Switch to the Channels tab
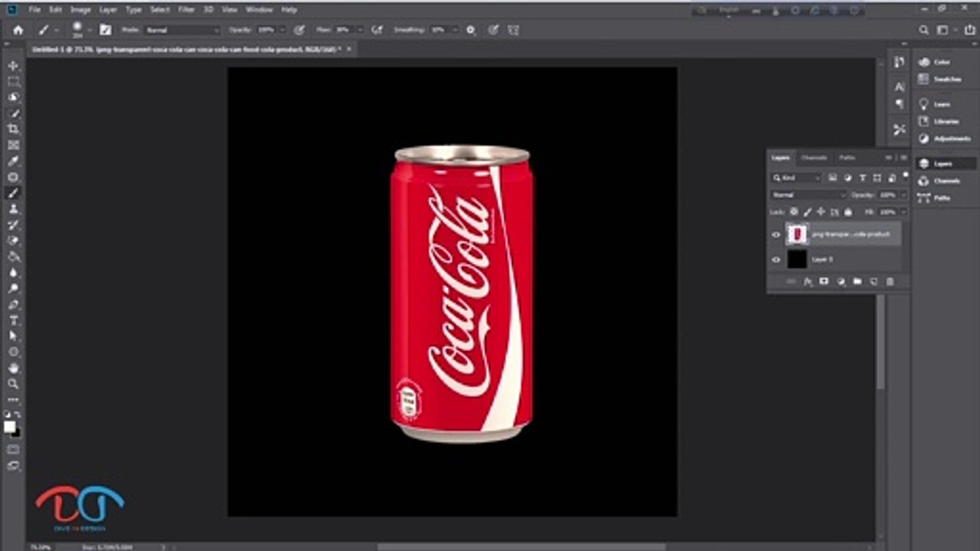The image size is (980, 551). (x=814, y=158)
